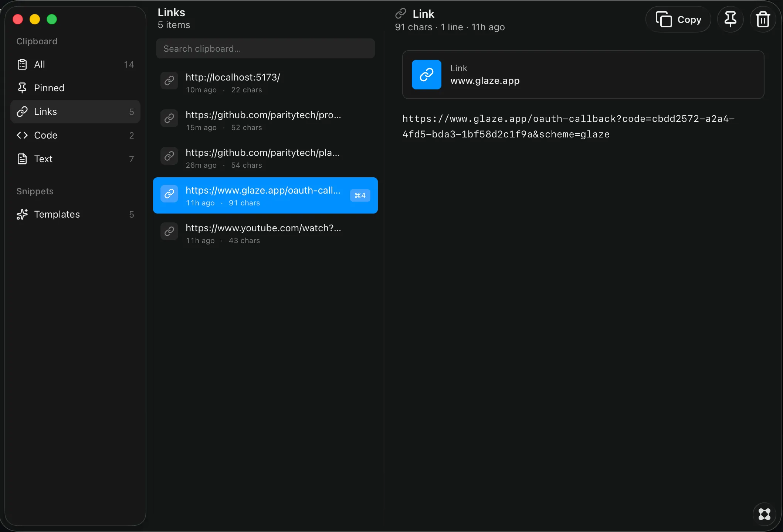The height and width of the screenshot is (532, 783).
Task: Click the Text document icon
Action: 22,159
